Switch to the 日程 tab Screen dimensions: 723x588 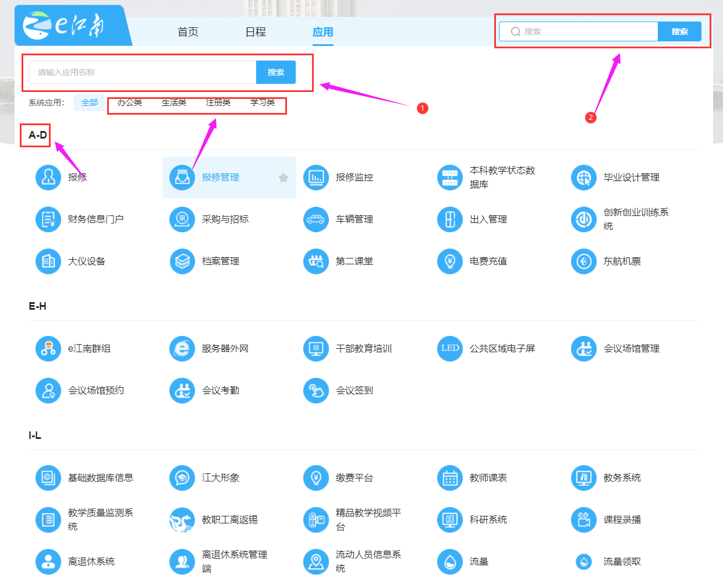coord(256,32)
